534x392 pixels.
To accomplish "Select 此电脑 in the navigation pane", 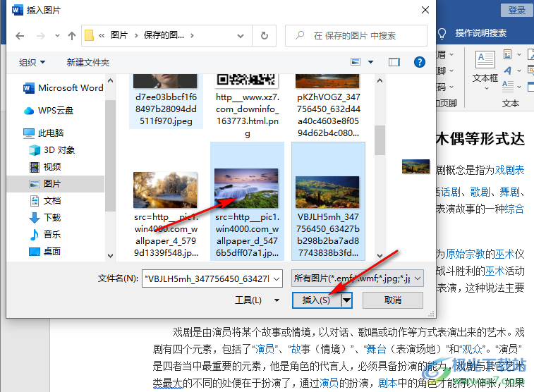I will [43, 133].
